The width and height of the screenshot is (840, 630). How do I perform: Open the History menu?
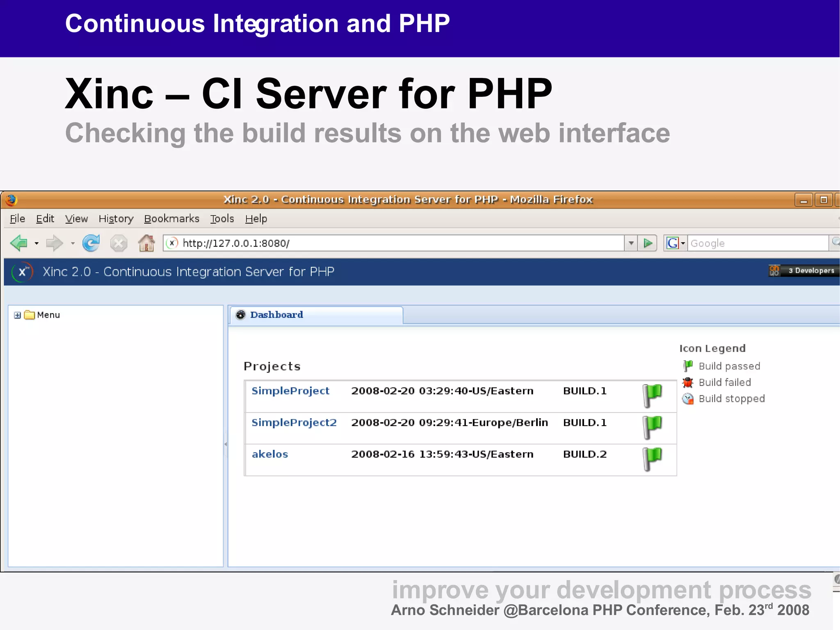point(116,219)
